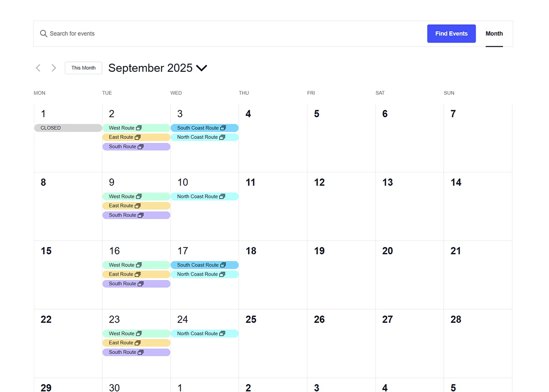Click the search magnifier icon
This screenshot has width=549, height=392.
coord(43,34)
